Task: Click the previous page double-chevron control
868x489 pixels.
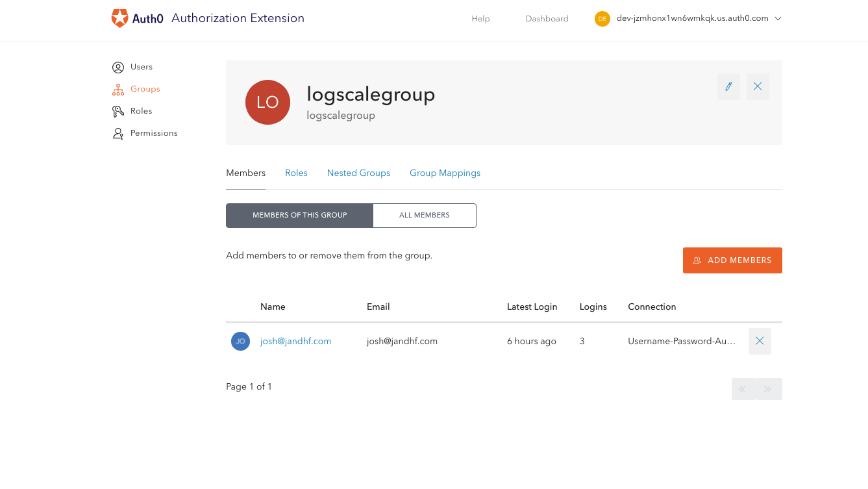Action: point(743,388)
